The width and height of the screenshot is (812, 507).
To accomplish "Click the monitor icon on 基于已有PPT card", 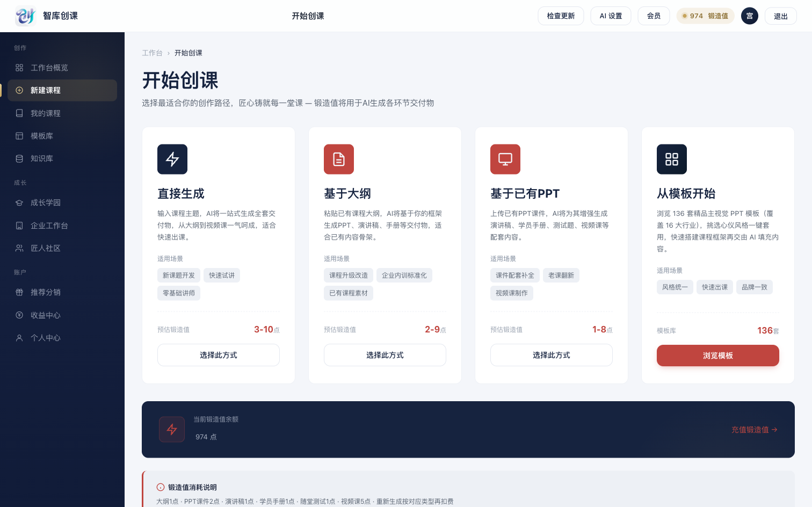I will point(505,159).
